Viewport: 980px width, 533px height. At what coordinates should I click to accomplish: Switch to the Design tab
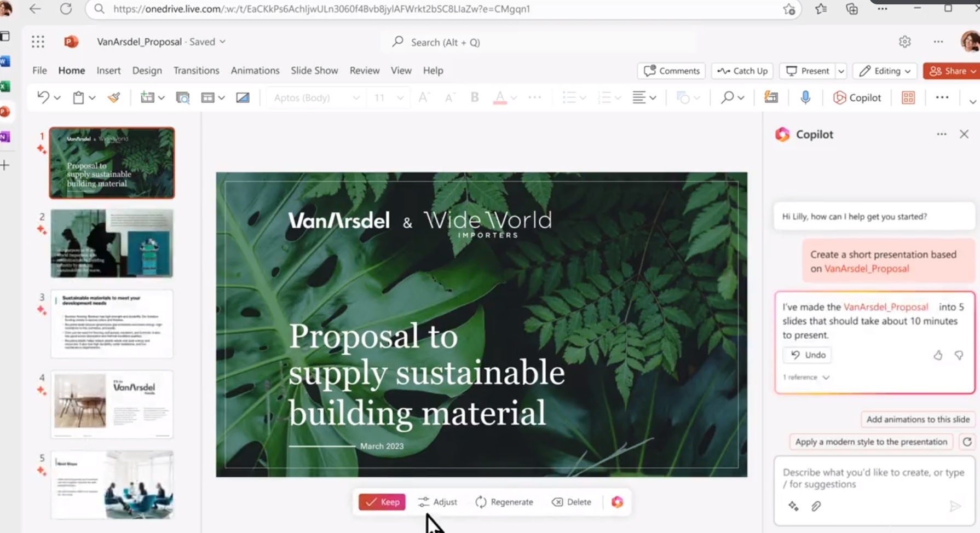[x=147, y=71]
